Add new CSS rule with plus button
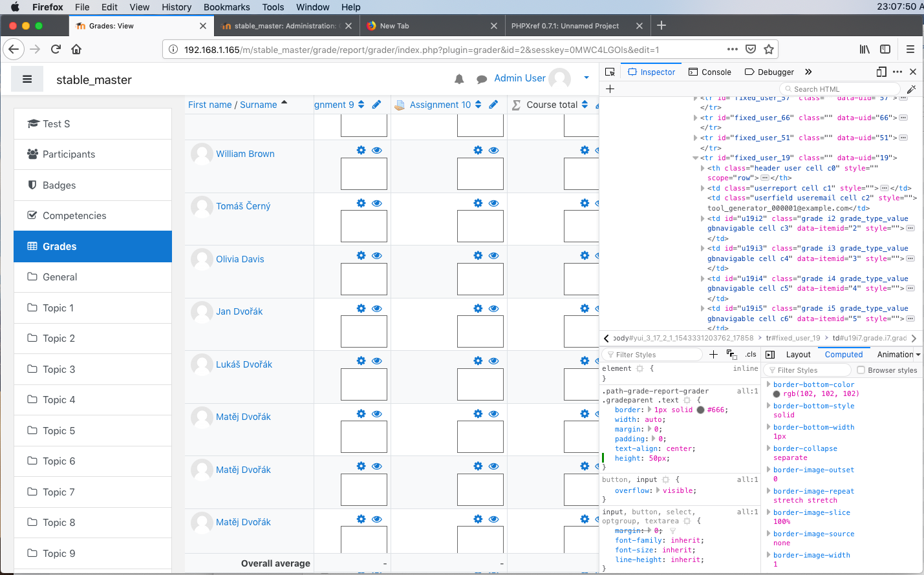Viewport: 924px width, 575px height. coord(713,354)
